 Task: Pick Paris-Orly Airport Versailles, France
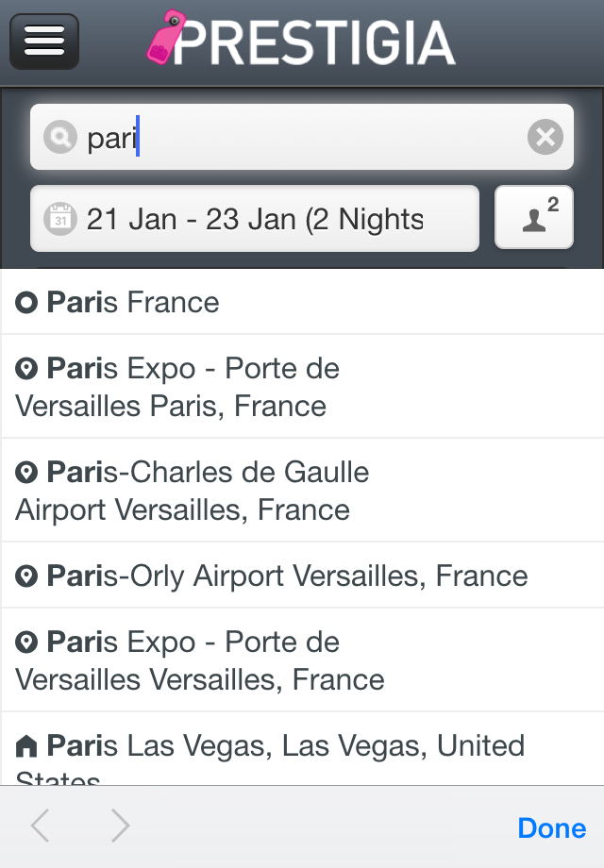(302, 576)
